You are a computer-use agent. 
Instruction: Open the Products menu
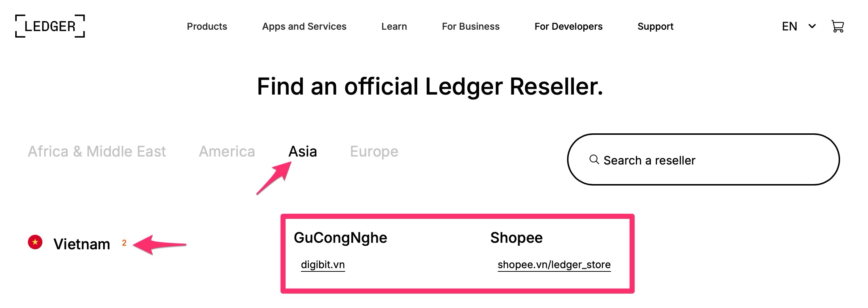(207, 26)
